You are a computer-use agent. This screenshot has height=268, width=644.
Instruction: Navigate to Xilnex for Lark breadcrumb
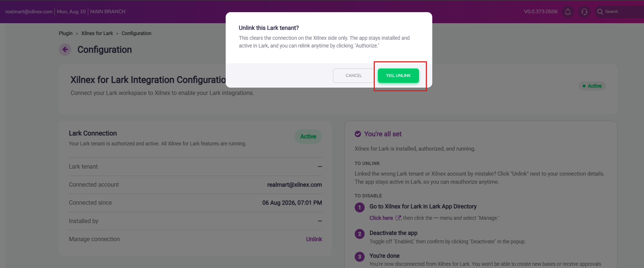coord(97,33)
